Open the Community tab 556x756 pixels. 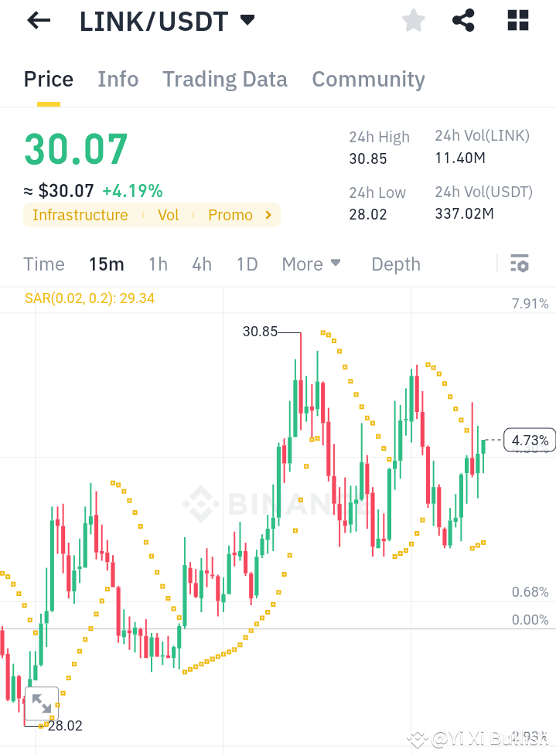[x=368, y=79]
